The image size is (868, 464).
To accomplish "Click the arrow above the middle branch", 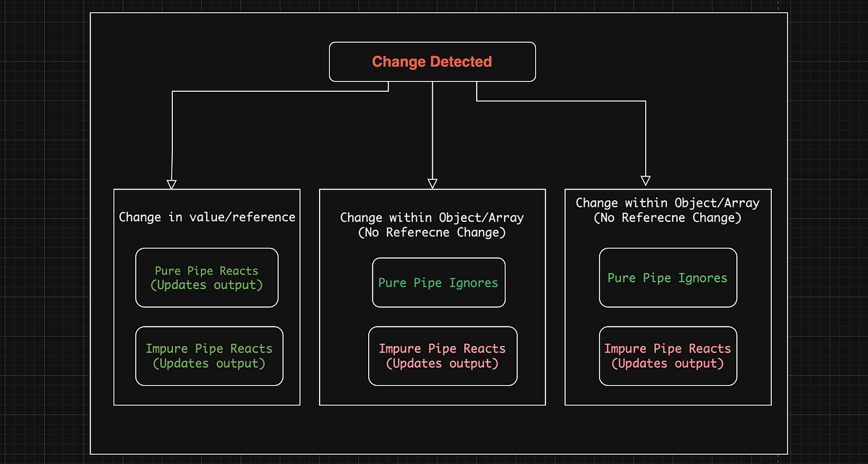I will click(433, 181).
